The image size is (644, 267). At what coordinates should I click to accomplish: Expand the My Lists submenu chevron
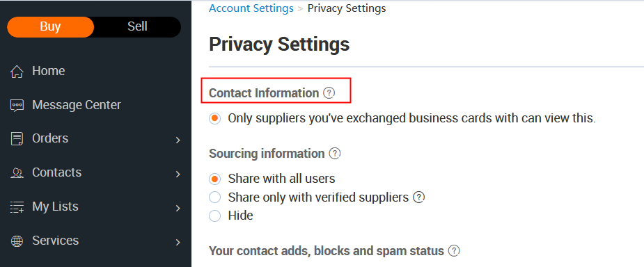[x=178, y=209]
